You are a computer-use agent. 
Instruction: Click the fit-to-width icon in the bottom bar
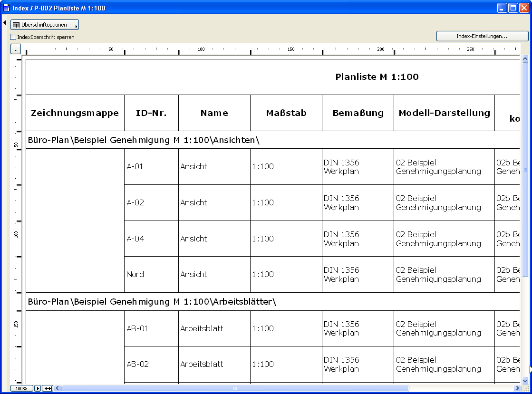click(x=48, y=388)
